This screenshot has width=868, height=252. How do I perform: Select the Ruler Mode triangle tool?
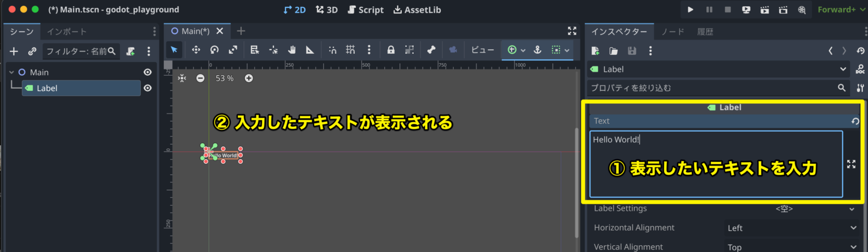point(310,50)
